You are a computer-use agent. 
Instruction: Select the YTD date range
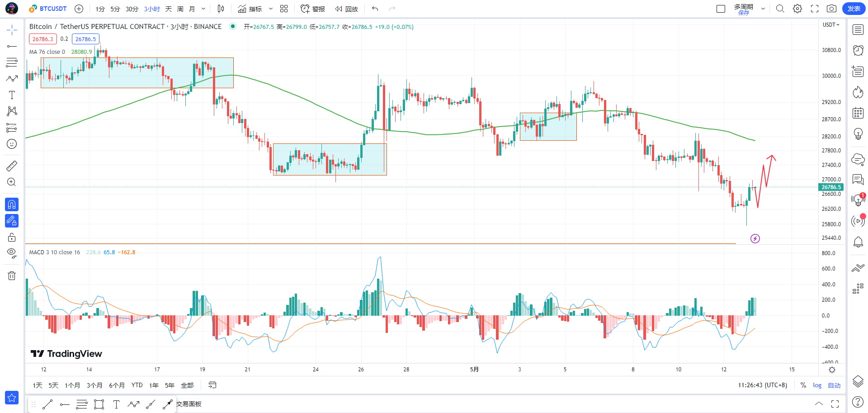137,385
